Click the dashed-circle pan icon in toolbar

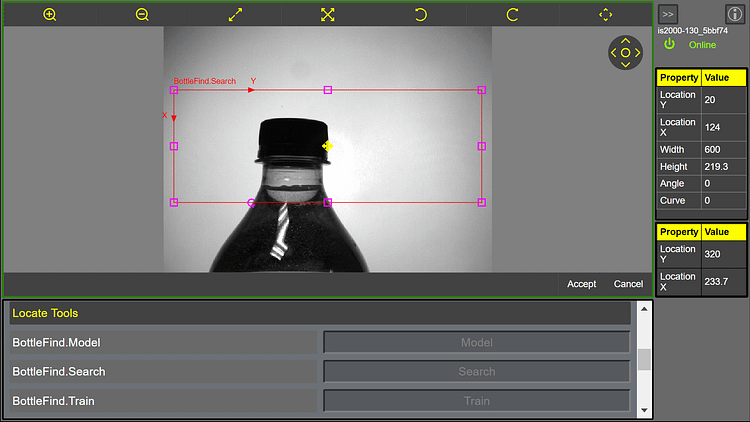click(605, 15)
